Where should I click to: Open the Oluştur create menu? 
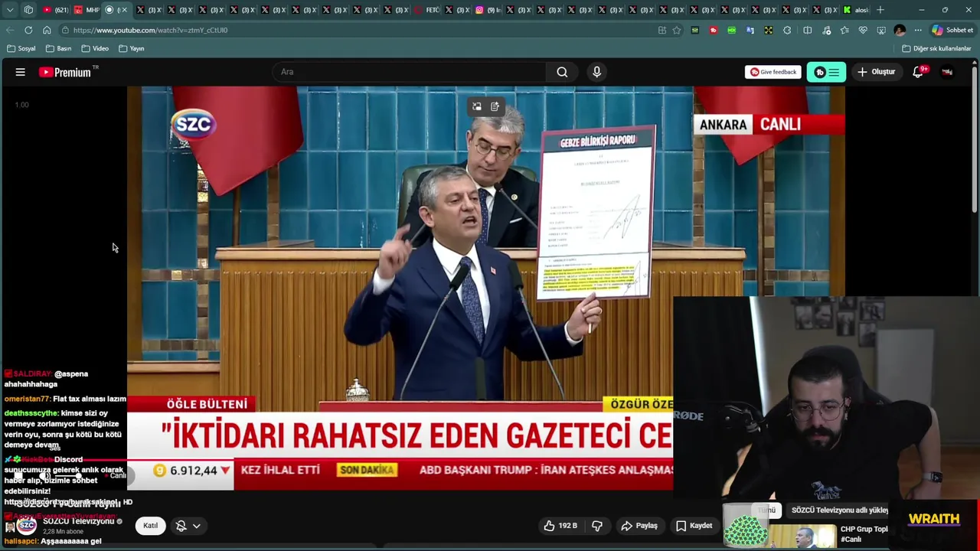click(876, 72)
